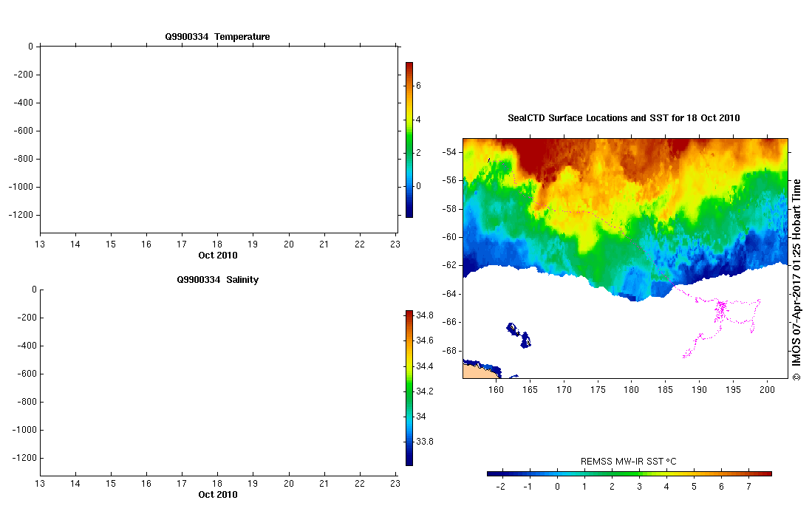Click 'Oct 2010' label under Temperature plot
Image resolution: width=812 pixels, height=517 pixels.
(x=217, y=255)
